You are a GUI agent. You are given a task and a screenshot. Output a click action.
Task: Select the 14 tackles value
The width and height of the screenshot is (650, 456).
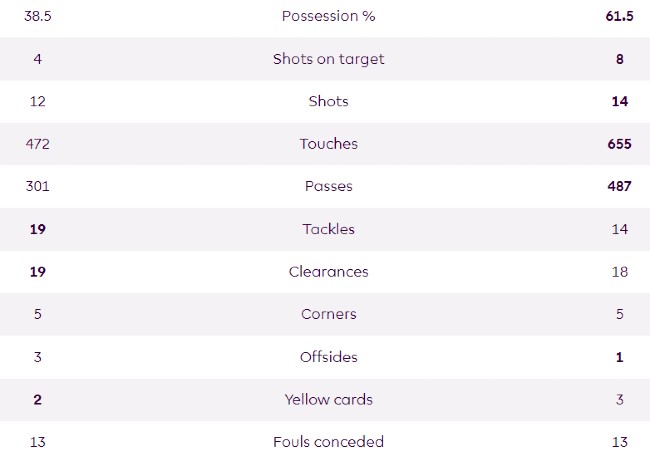click(x=620, y=229)
